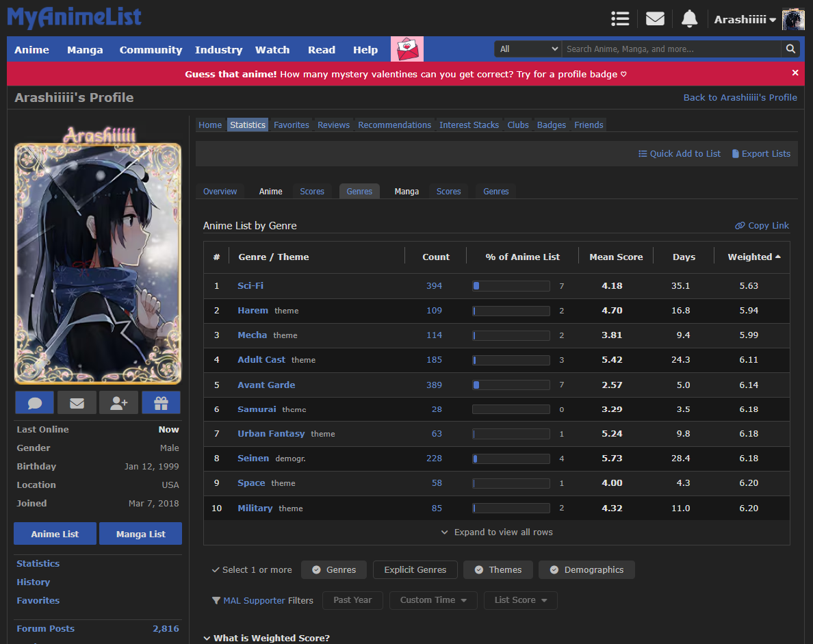The image size is (813, 644).
Task: Click the Anime List button
Action: 55,534
